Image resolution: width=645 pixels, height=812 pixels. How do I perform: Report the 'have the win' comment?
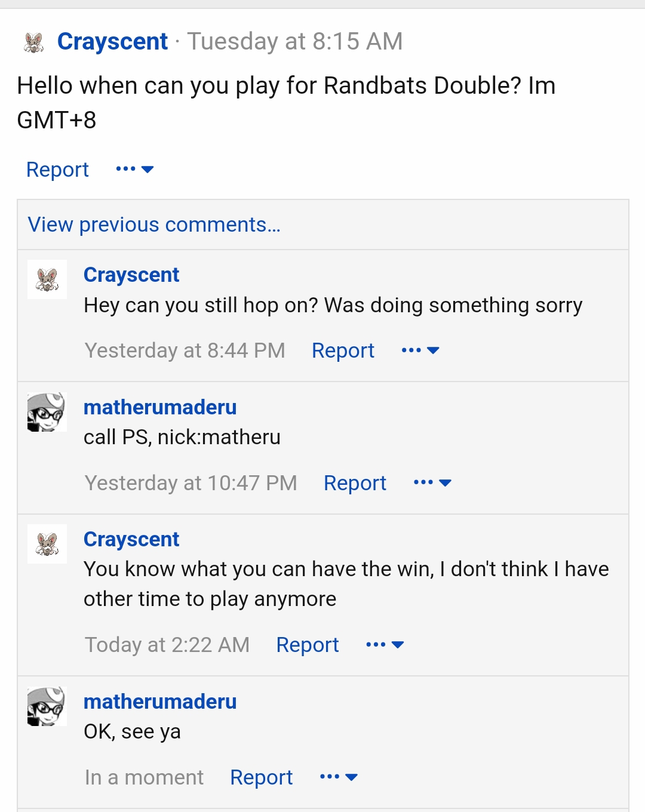pyautogui.click(x=307, y=645)
